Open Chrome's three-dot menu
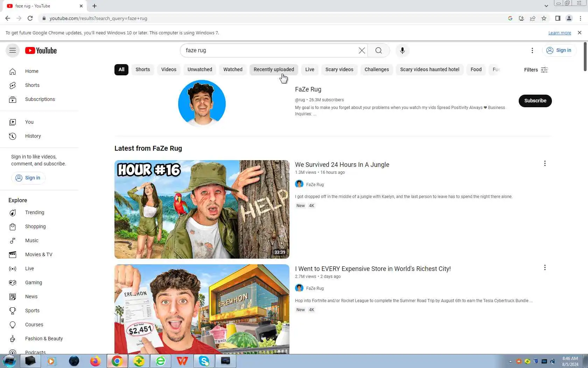Image resolution: width=588 pixels, height=368 pixels. (581, 18)
